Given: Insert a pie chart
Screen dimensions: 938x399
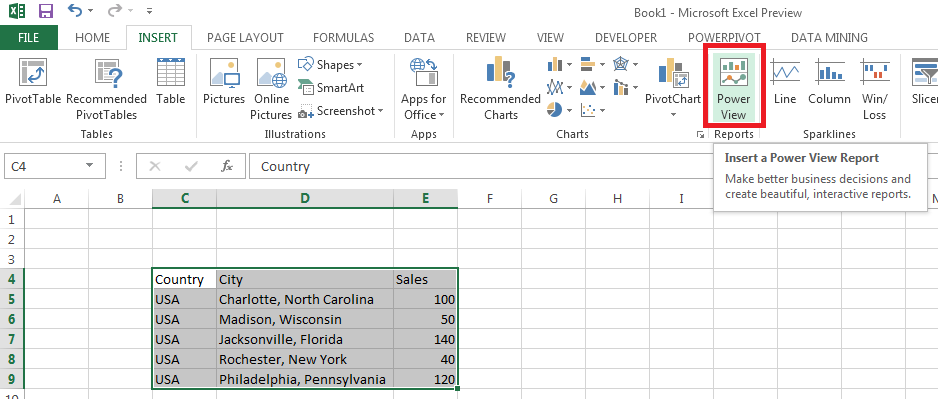Looking at the screenshot, I should tap(556, 110).
